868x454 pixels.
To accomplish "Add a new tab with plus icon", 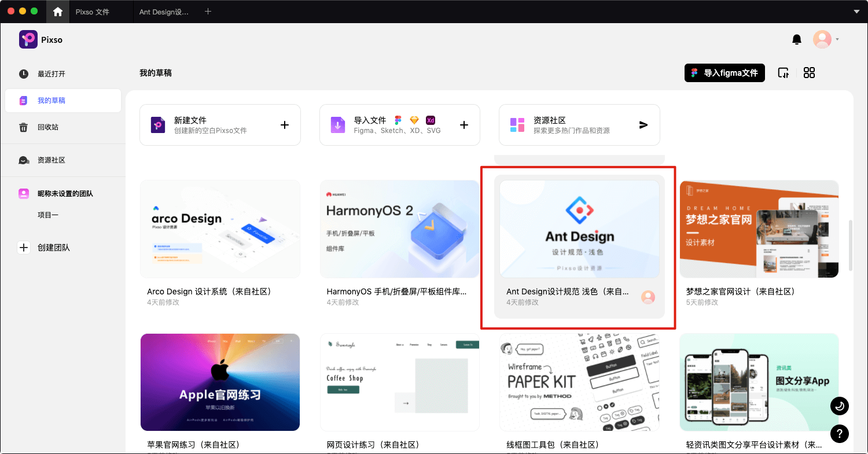I will [208, 12].
